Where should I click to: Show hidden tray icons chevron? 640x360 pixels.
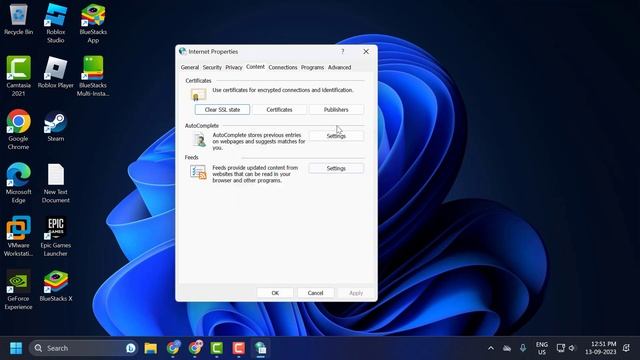(x=491, y=348)
